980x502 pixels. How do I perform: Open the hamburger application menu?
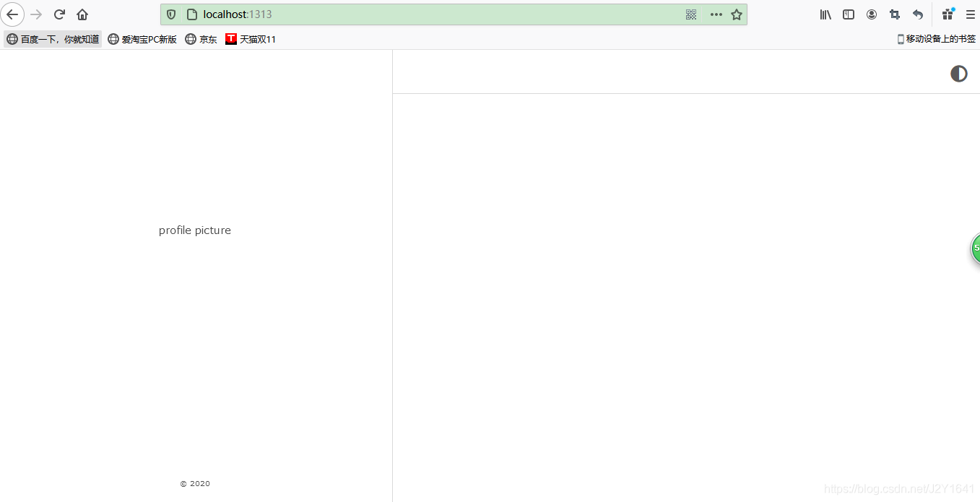coord(970,14)
